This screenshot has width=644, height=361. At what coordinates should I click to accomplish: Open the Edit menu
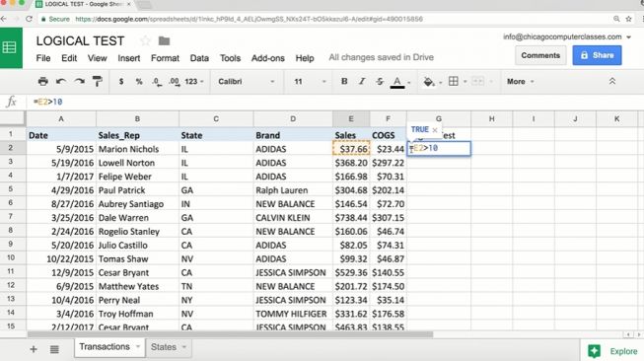[x=69, y=58]
